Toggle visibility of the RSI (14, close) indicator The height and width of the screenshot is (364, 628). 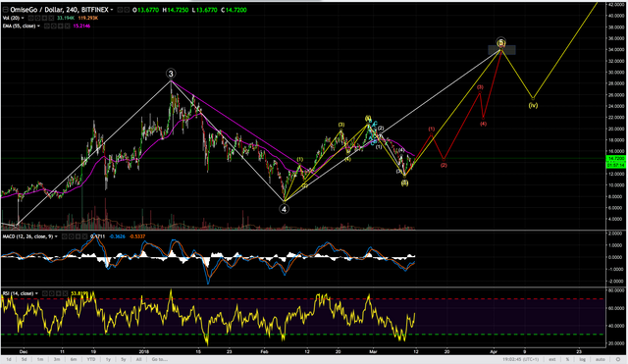pyautogui.click(x=45, y=293)
